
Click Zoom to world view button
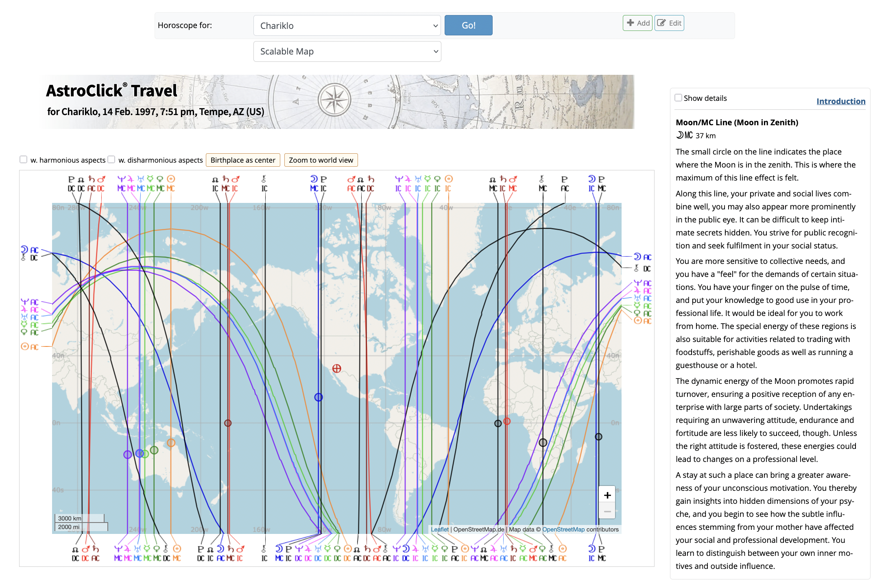(321, 160)
